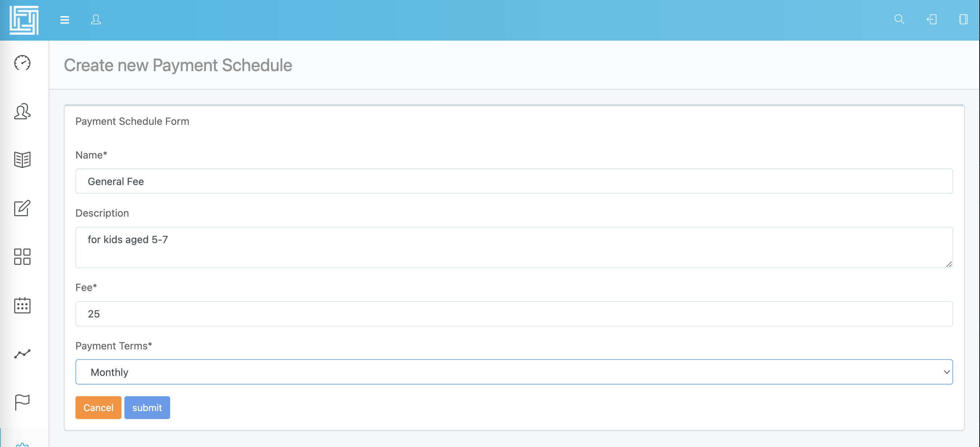Open the line chart sidebar icon
The width and height of the screenshot is (980, 447).
(x=22, y=354)
